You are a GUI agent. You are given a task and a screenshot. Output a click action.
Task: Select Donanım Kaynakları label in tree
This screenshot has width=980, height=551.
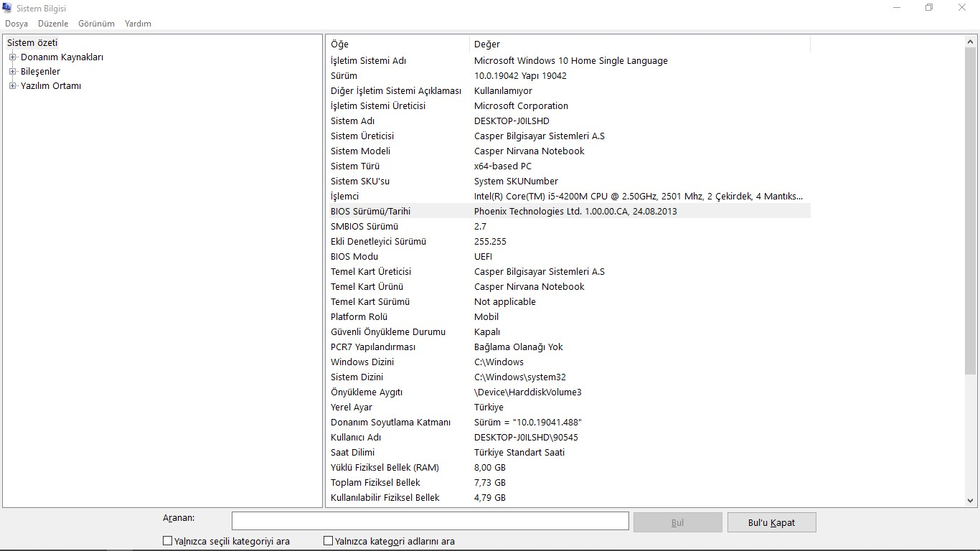[x=62, y=57]
